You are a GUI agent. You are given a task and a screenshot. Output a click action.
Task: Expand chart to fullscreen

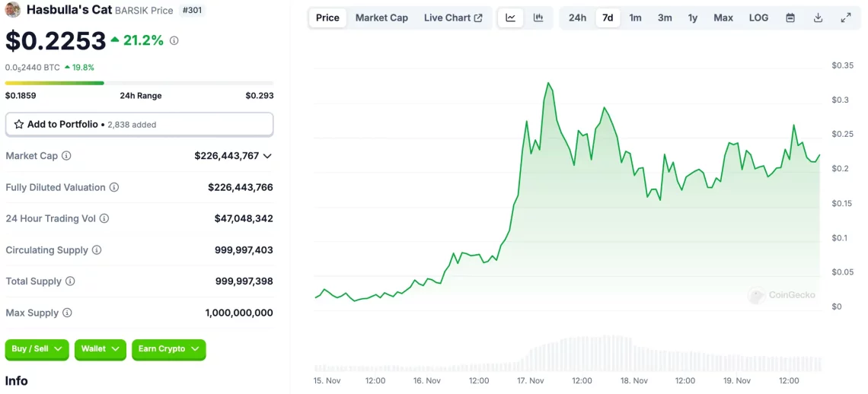[x=846, y=17]
